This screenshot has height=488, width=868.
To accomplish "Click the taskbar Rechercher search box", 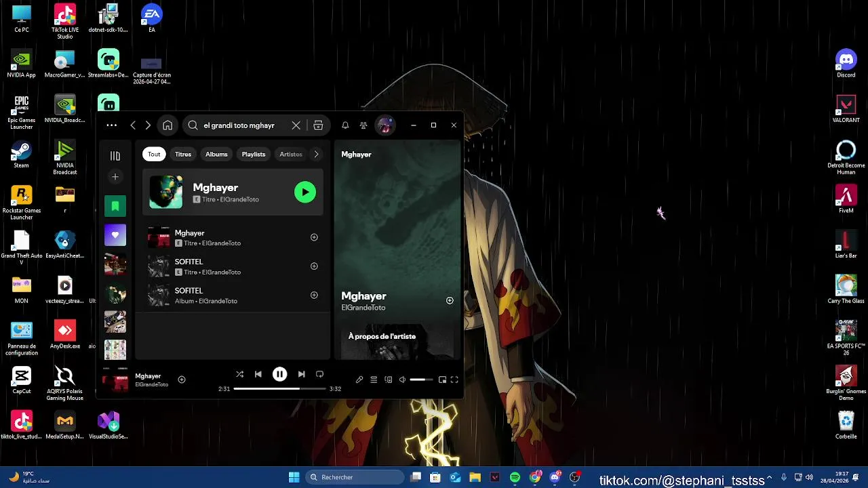I will [354, 477].
